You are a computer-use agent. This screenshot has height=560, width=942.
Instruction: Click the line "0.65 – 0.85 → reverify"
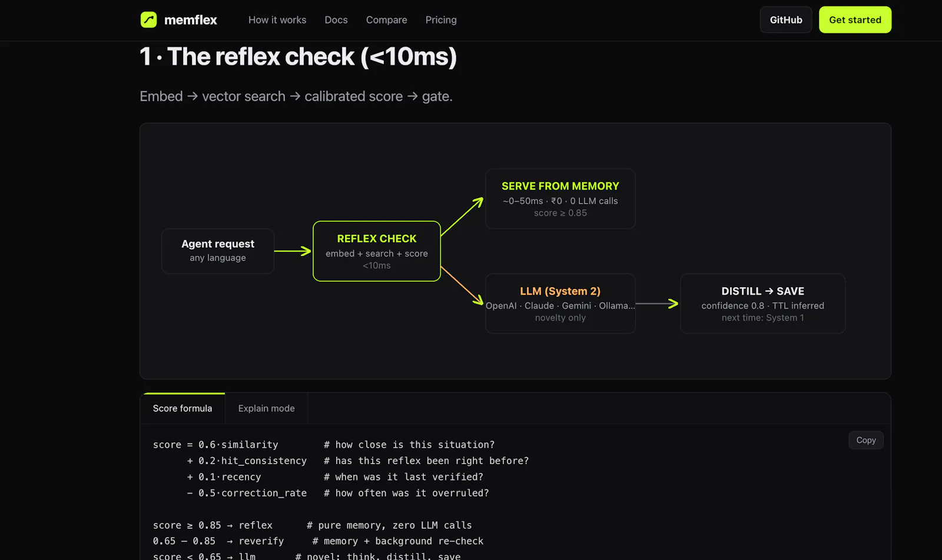[218, 541]
